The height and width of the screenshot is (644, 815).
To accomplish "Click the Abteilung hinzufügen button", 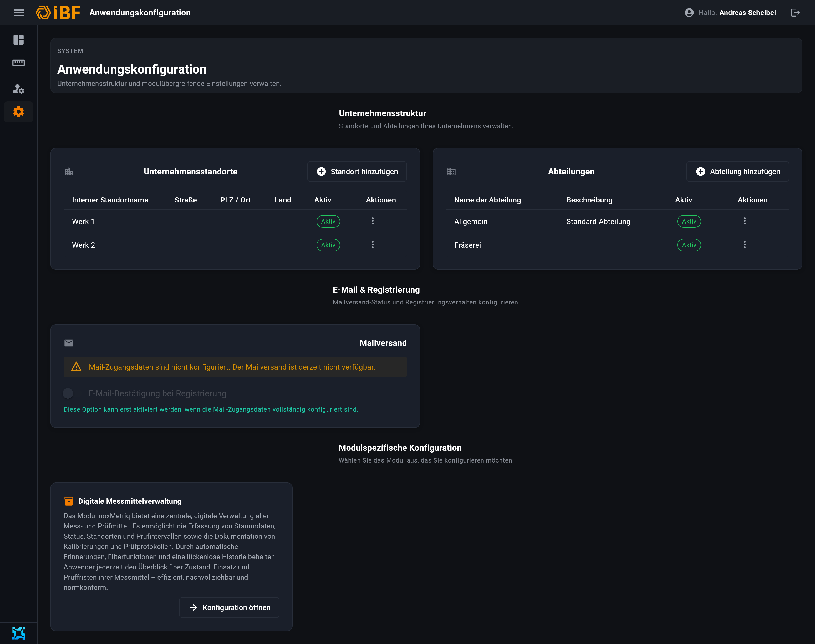I will coord(738,172).
